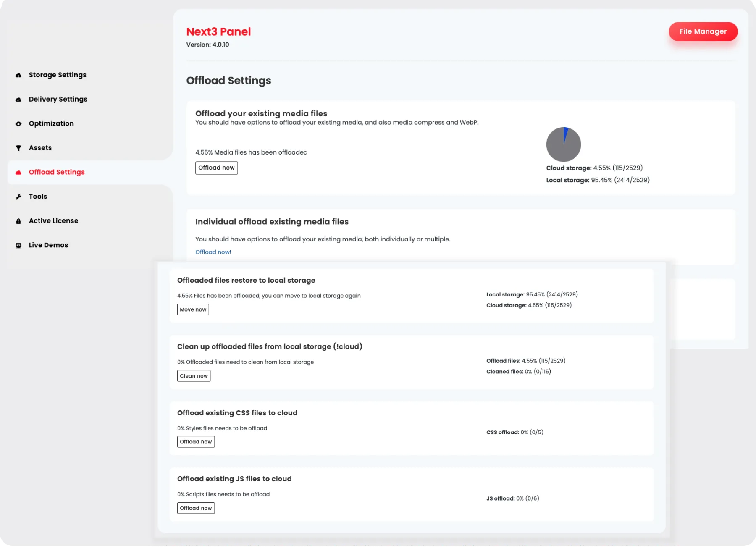Click Local storage: 95.45% (2414/2529) near the chart

coord(598,180)
